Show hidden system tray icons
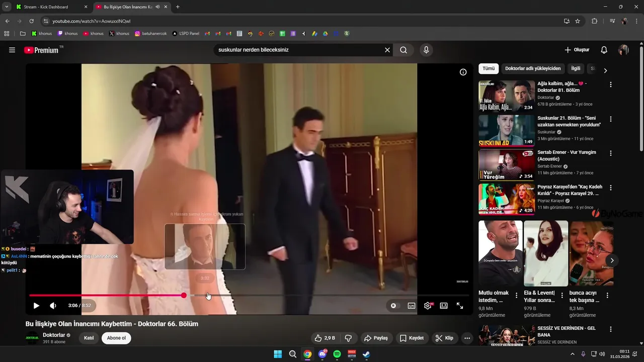Image resolution: width=644 pixels, height=362 pixels. click(x=572, y=354)
